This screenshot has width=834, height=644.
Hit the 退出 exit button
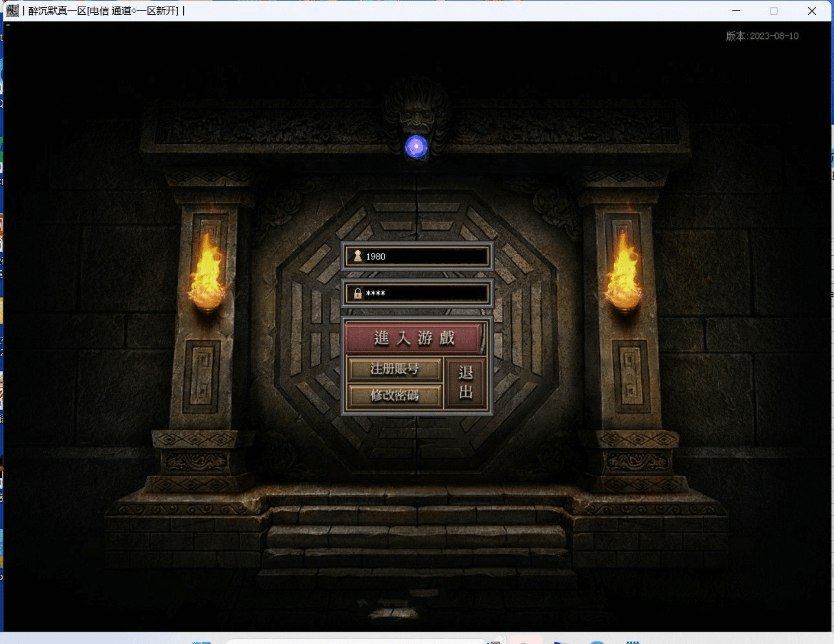466,382
